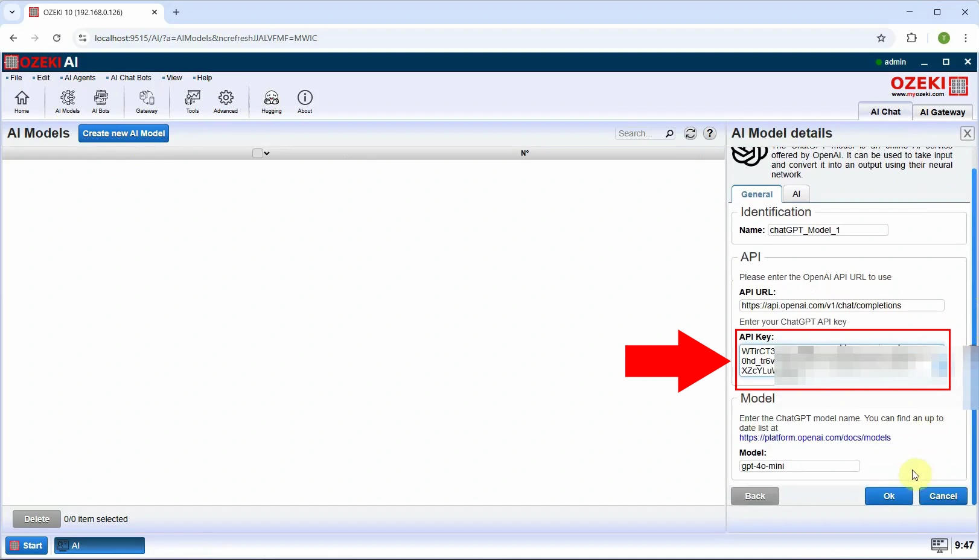Screen dimensions: 979x560
Task: Open the help question mark icon
Action: pyautogui.click(x=710, y=133)
